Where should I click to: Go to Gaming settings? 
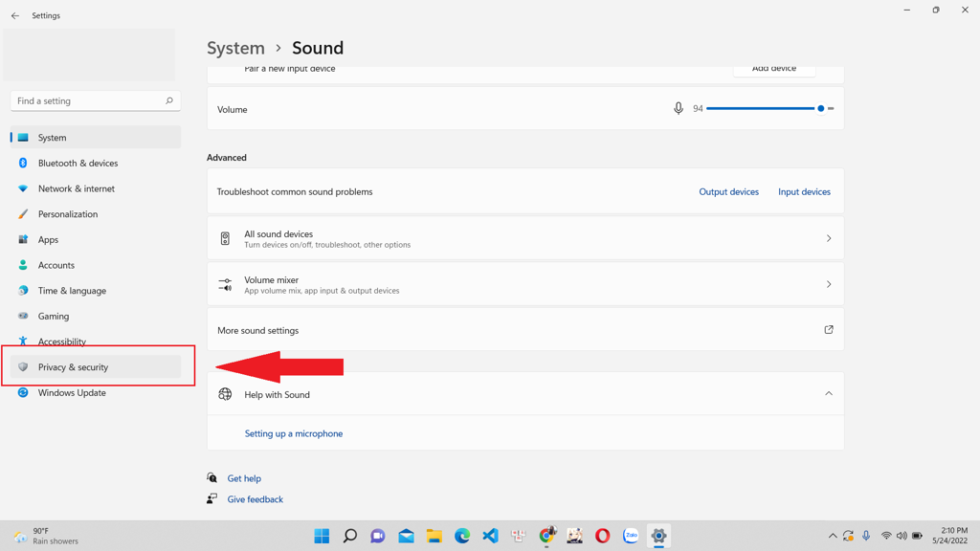(x=96, y=317)
